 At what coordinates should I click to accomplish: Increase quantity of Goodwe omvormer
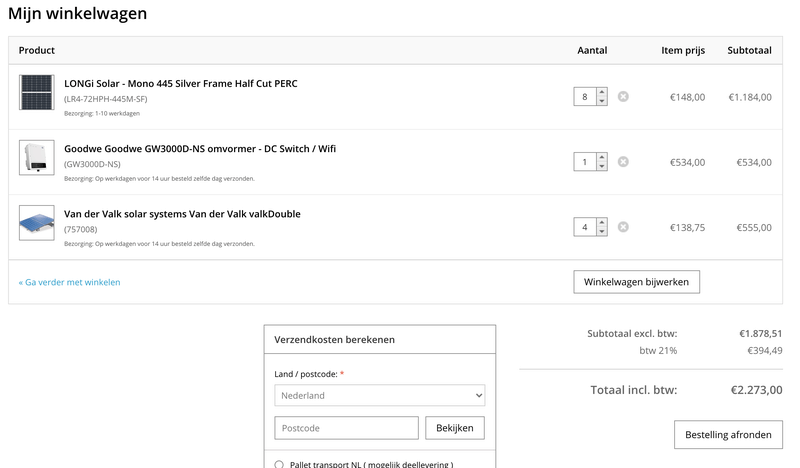[602, 157]
